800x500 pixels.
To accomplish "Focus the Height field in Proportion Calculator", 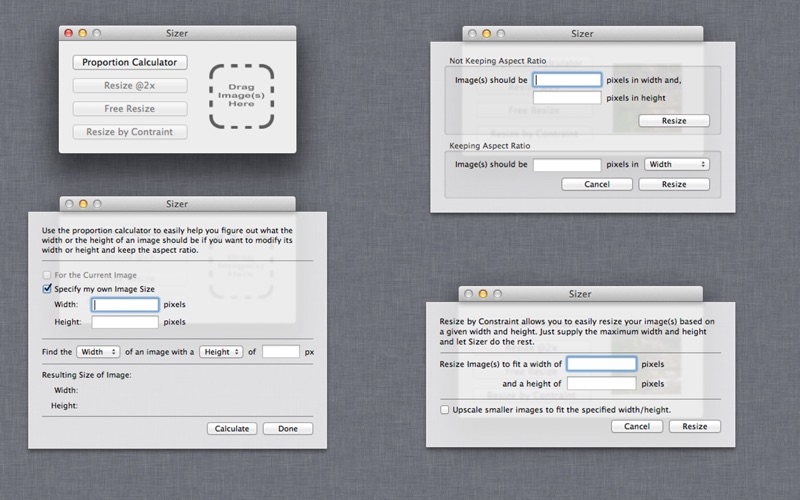I will tap(125, 322).
